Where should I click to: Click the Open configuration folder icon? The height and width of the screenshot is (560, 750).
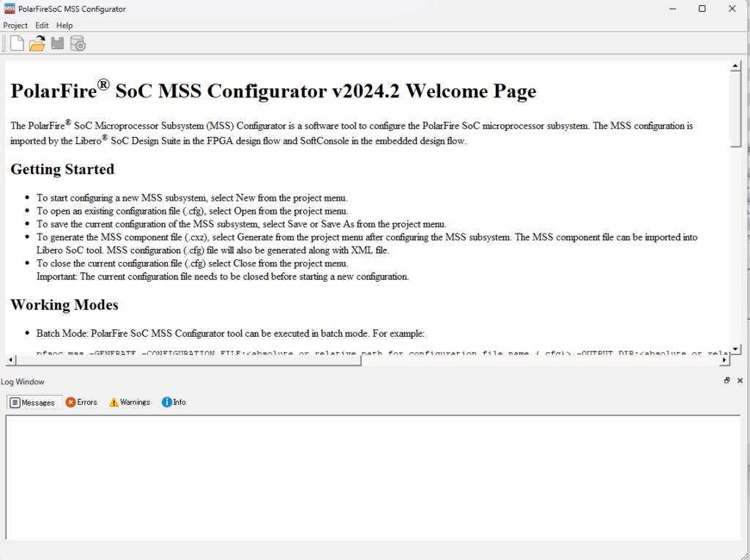(x=37, y=44)
